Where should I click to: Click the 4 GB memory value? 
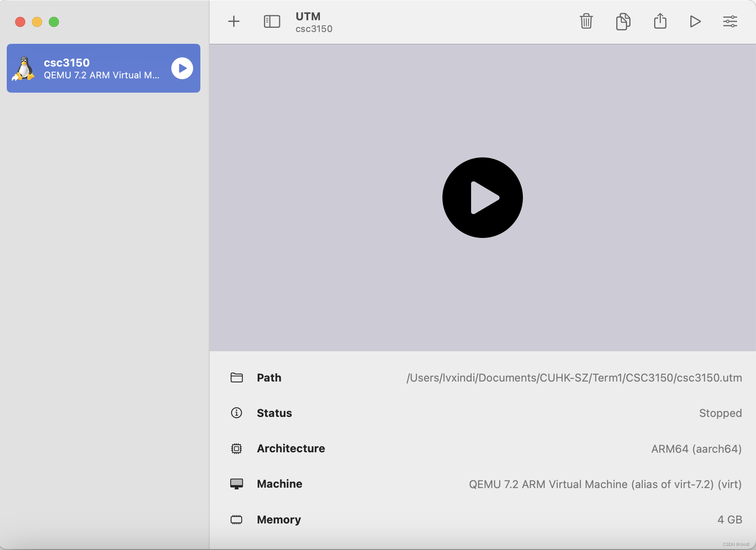coord(730,520)
